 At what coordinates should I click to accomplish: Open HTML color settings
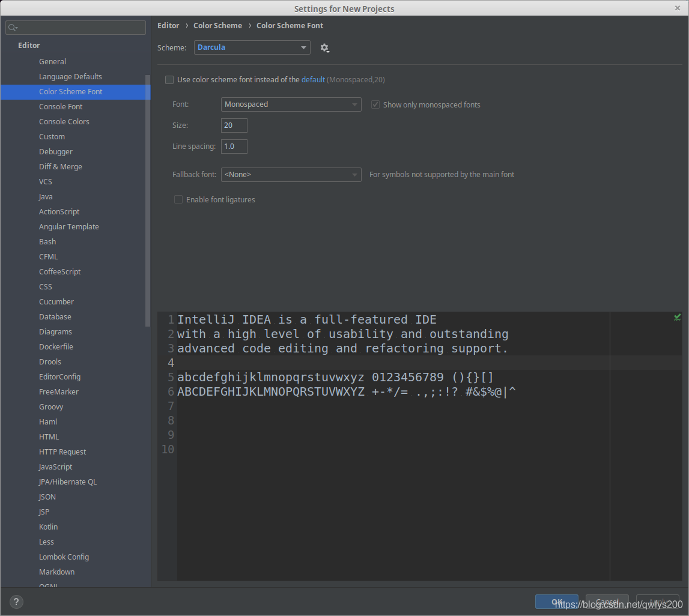[x=49, y=437]
